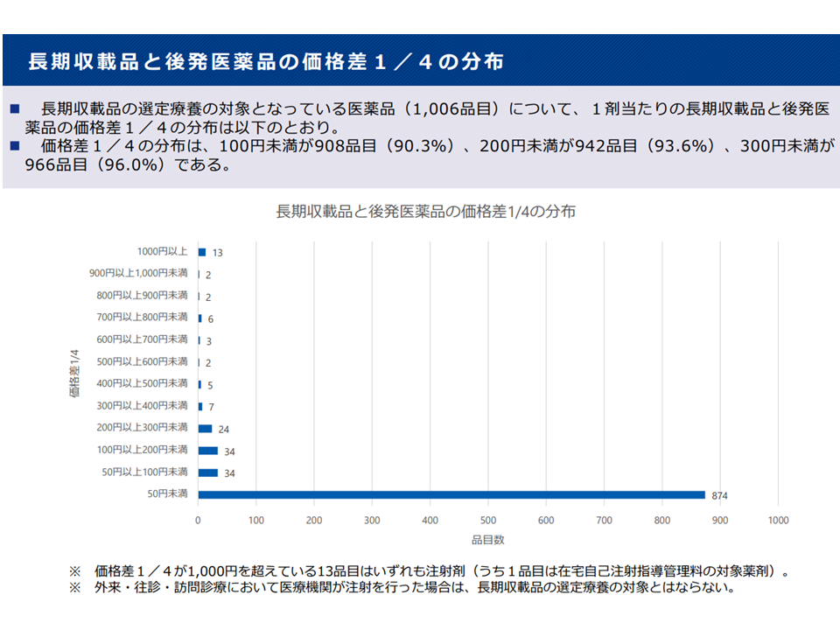The height and width of the screenshot is (630, 840).
Task: Click the 13 data label
Action: 217,253
